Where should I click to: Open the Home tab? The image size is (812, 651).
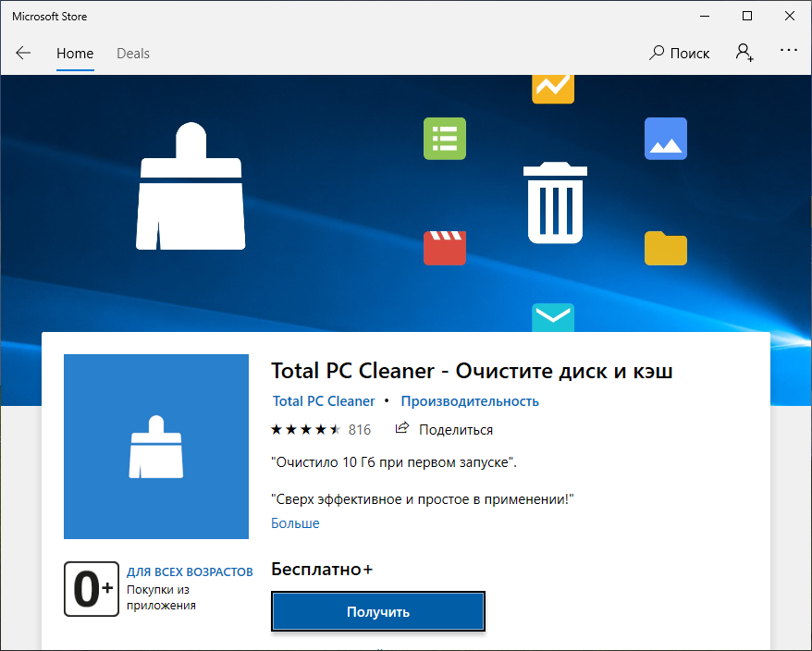pos(75,54)
